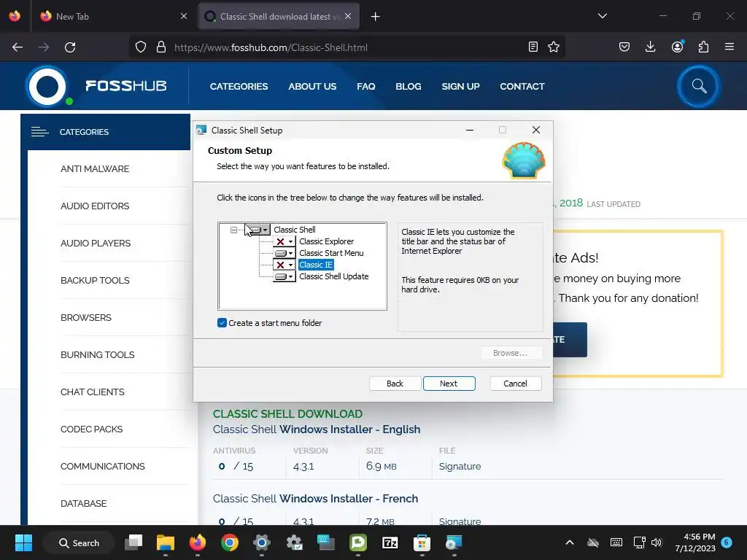Open Firefox extensions icon
This screenshot has width=747, height=560.
click(x=703, y=47)
